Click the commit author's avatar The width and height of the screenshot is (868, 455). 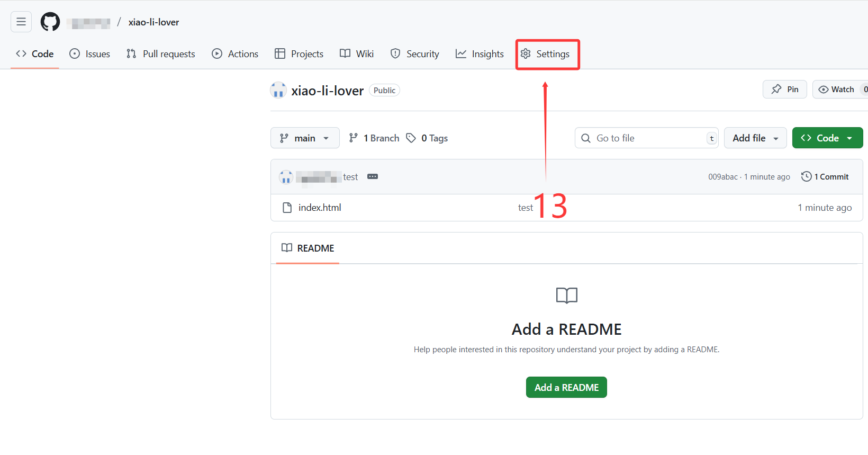pyautogui.click(x=286, y=177)
